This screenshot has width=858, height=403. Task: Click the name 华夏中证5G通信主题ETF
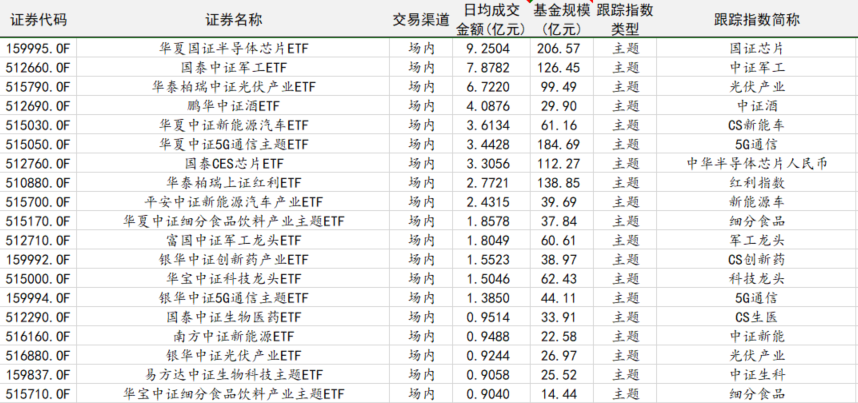234,145
